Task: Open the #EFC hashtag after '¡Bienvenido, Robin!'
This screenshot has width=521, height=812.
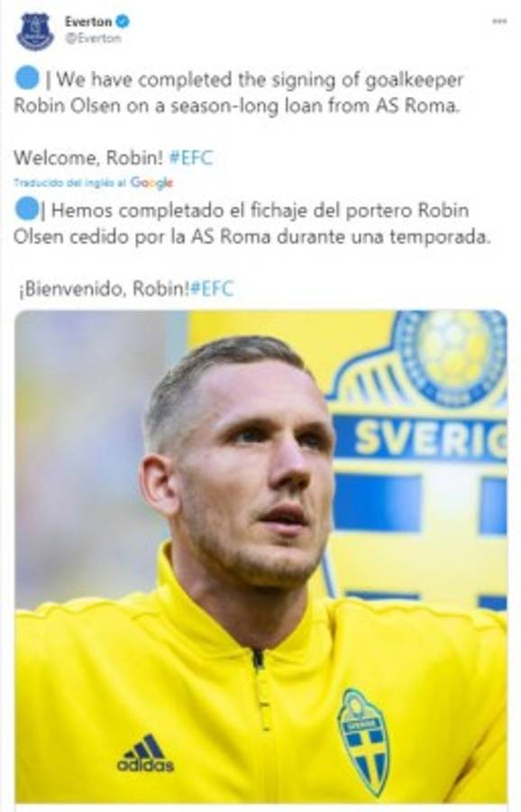Action: [212, 289]
